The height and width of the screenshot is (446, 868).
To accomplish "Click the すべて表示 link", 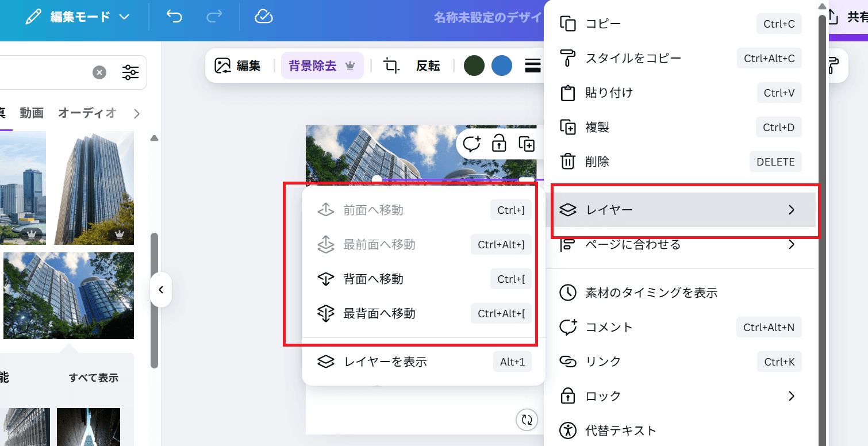I will (x=94, y=378).
